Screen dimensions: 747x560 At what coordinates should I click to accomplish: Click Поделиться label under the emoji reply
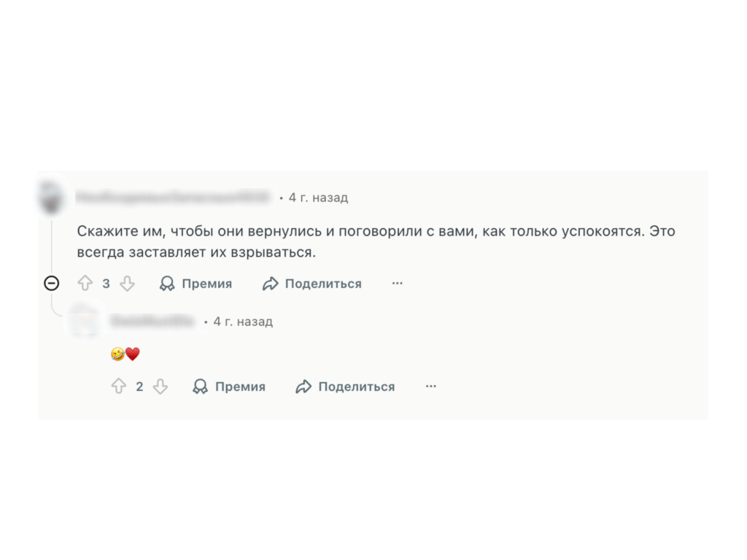[x=357, y=386]
